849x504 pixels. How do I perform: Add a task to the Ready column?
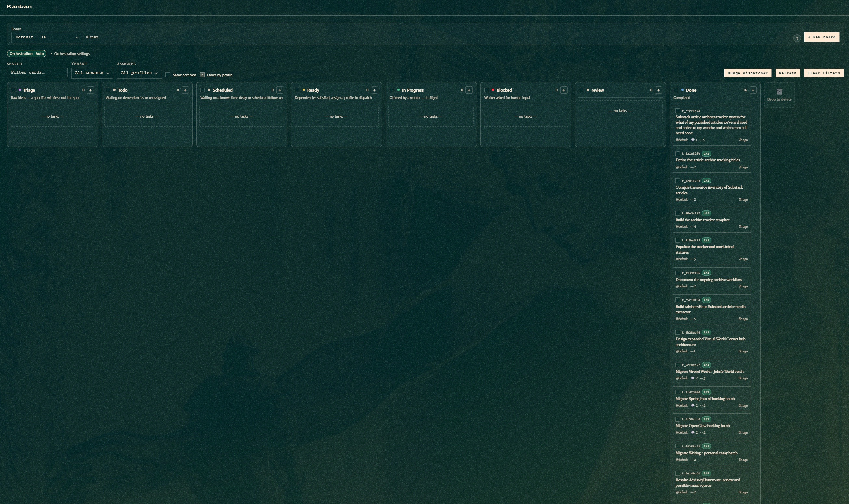coord(374,90)
